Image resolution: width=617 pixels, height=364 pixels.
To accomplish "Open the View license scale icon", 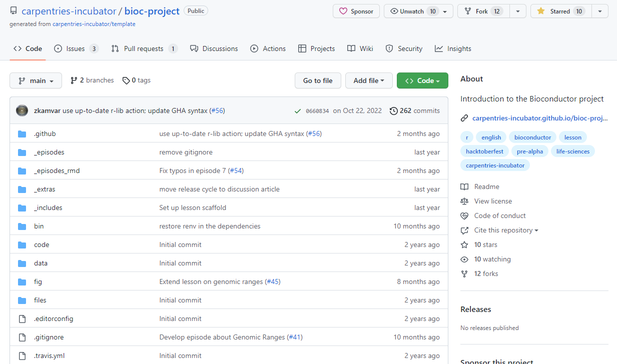I will (x=464, y=201).
